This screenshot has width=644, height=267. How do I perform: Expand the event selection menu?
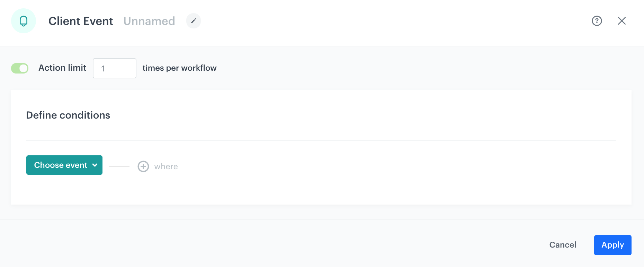(x=64, y=165)
